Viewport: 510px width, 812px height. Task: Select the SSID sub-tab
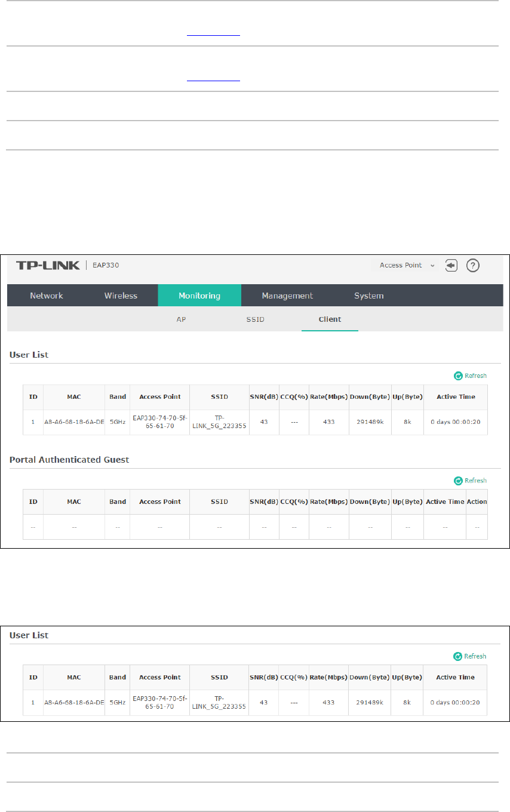pos(256,319)
